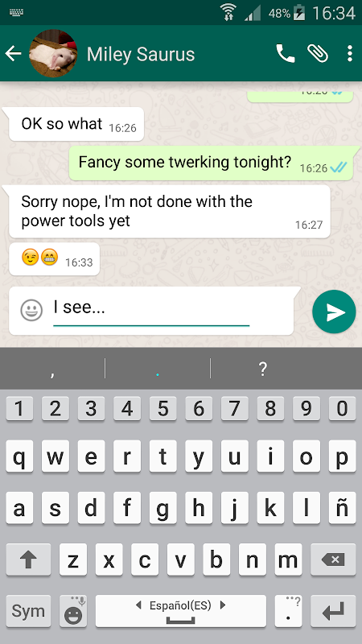
Task: Tap the backspace key
Action: tap(333, 559)
